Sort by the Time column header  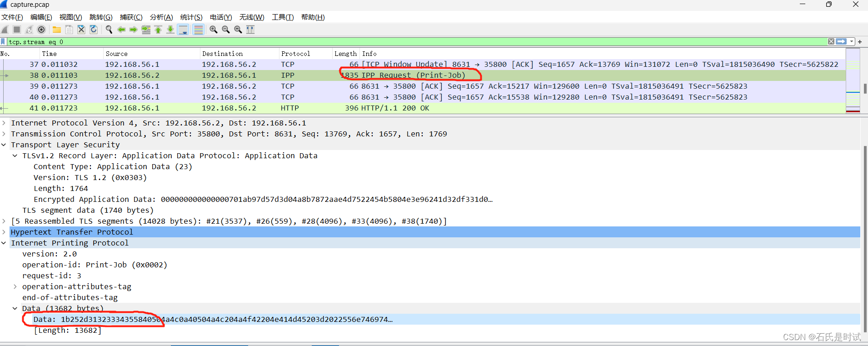click(x=72, y=54)
